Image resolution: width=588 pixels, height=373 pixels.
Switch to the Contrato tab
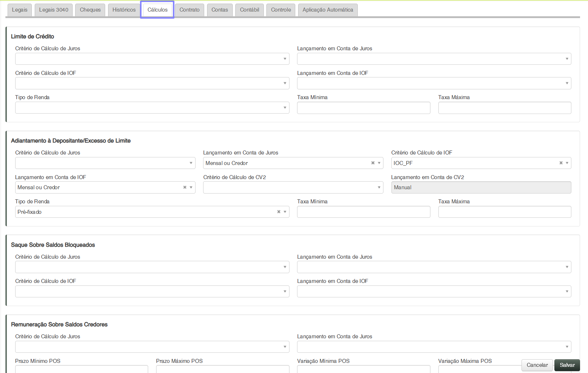click(x=189, y=10)
